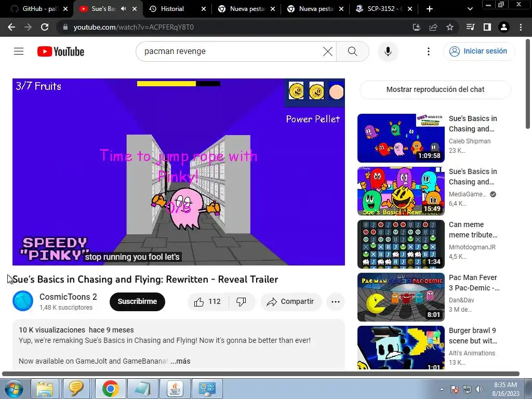
Task: Open the Burger brawl 9 video thumbnail
Action: (x=401, y=348)
